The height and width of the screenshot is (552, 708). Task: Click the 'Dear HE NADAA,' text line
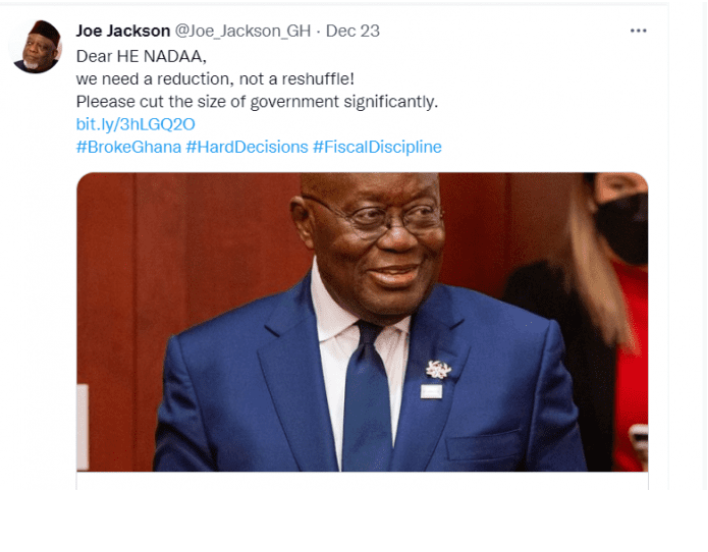coord(141,56)
